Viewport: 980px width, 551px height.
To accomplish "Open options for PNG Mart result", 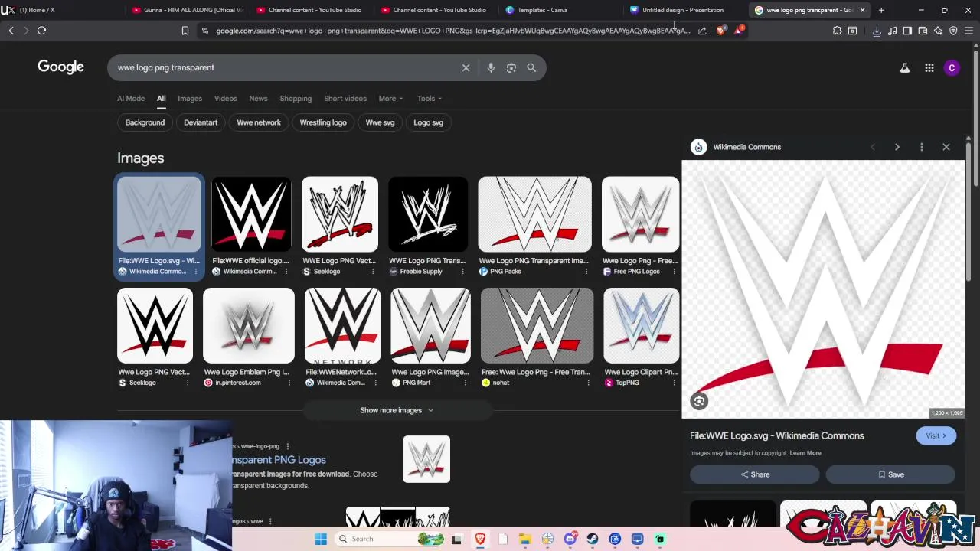I will 464,383.
